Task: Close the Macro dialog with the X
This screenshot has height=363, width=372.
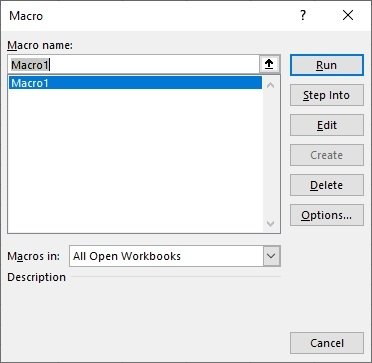Action: pos(348,16)
